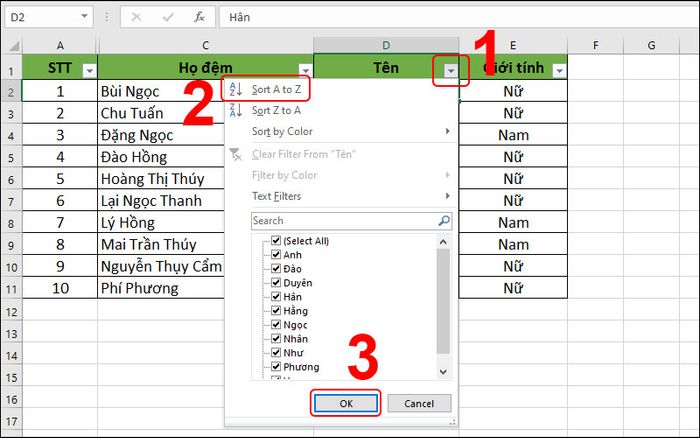Click the cell 'Nguyễn Thụy Cẩm'

click(161, 267)
